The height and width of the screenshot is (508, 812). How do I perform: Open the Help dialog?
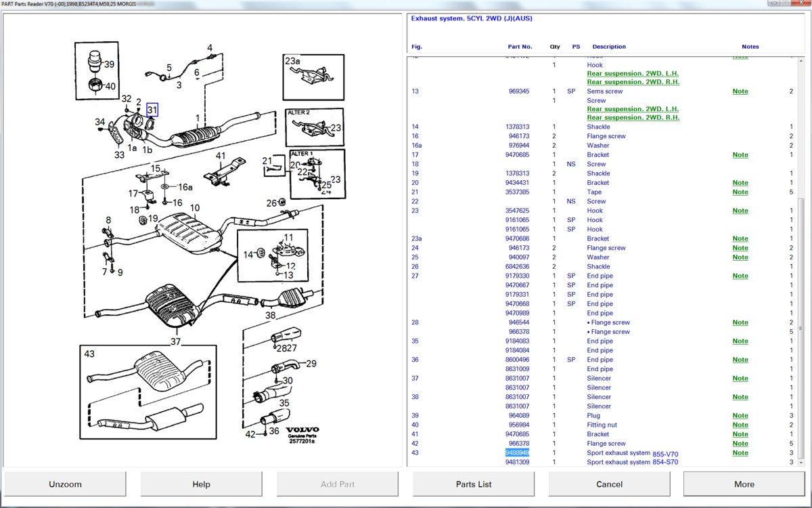201,484
